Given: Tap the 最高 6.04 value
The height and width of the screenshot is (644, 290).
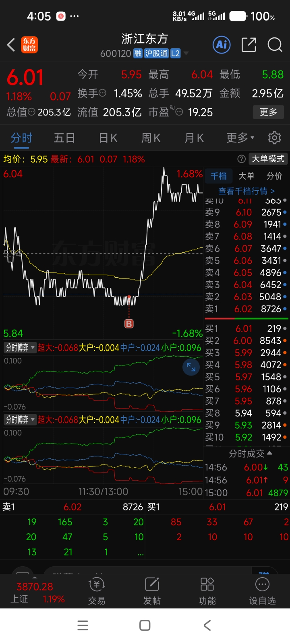Looking at the screenshot, I should coord(202,74).
